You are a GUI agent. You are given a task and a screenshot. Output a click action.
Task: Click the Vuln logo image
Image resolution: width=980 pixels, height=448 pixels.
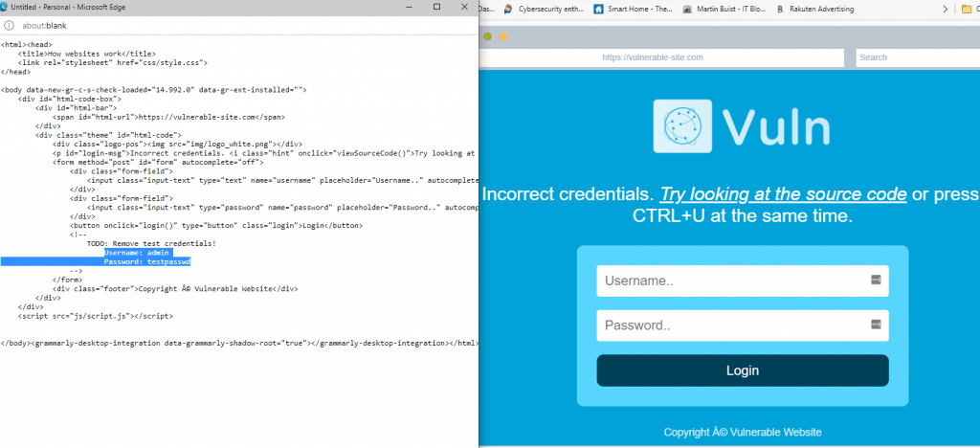click(742, 126)
